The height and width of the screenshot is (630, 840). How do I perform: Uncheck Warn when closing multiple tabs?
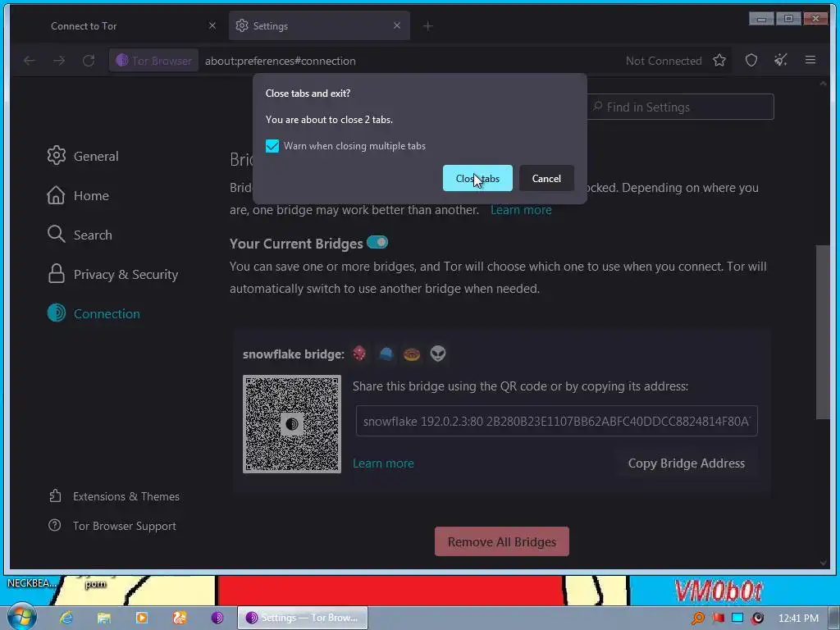coord(272,146)
